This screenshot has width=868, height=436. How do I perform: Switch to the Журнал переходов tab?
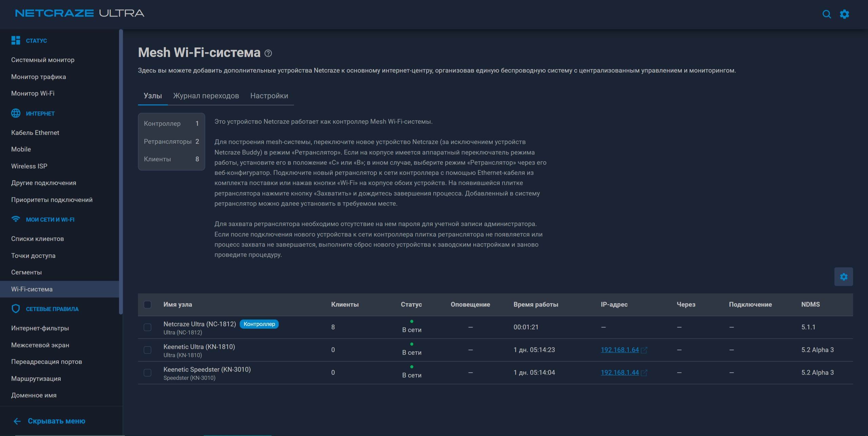click(x=206, y=96)
